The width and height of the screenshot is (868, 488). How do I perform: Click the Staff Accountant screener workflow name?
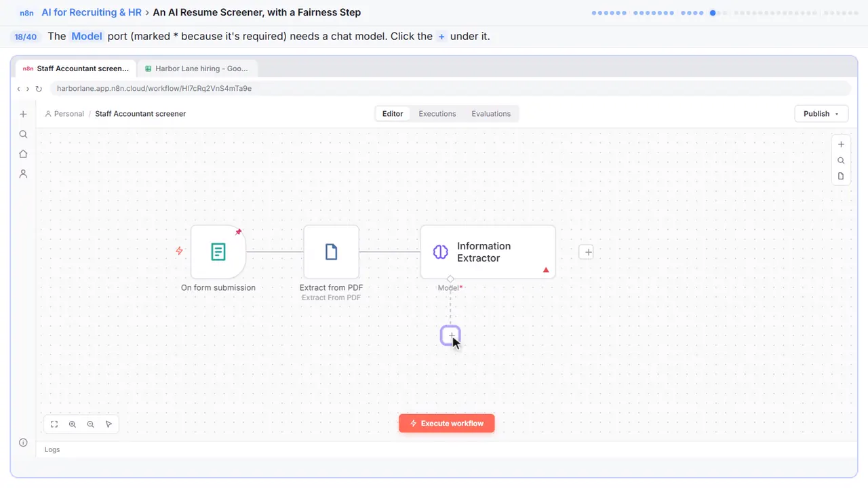pos(140,114)
